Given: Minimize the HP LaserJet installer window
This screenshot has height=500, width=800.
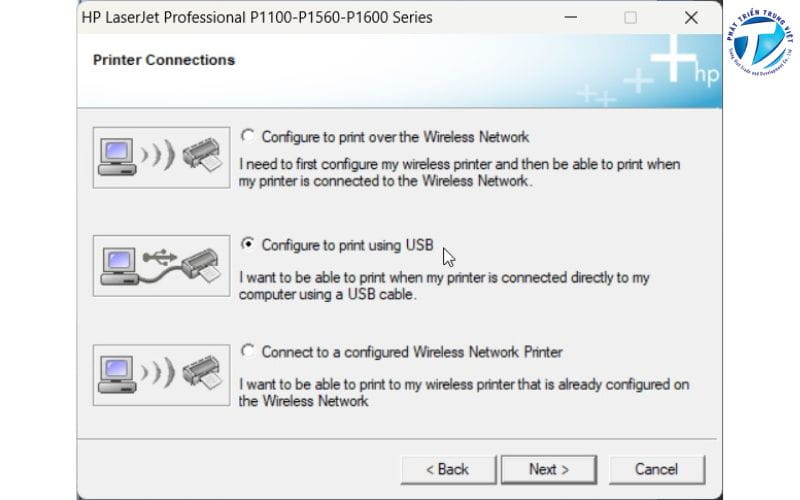Looking at the screenshot, I should coord(569,18).
